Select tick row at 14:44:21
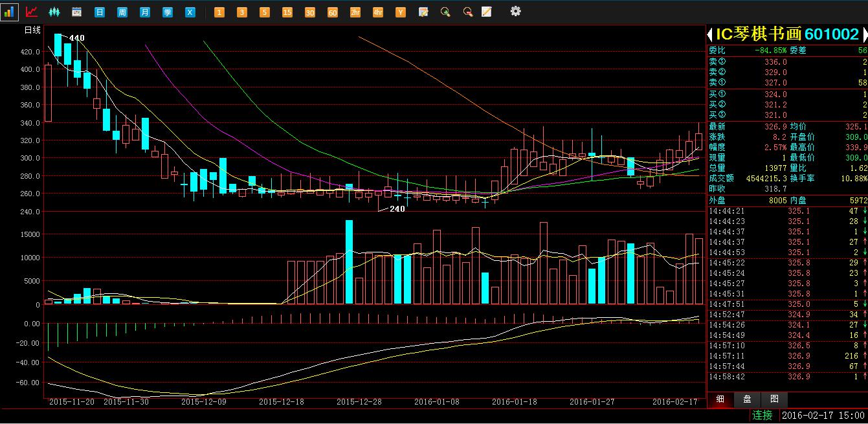 click(787, 211)
